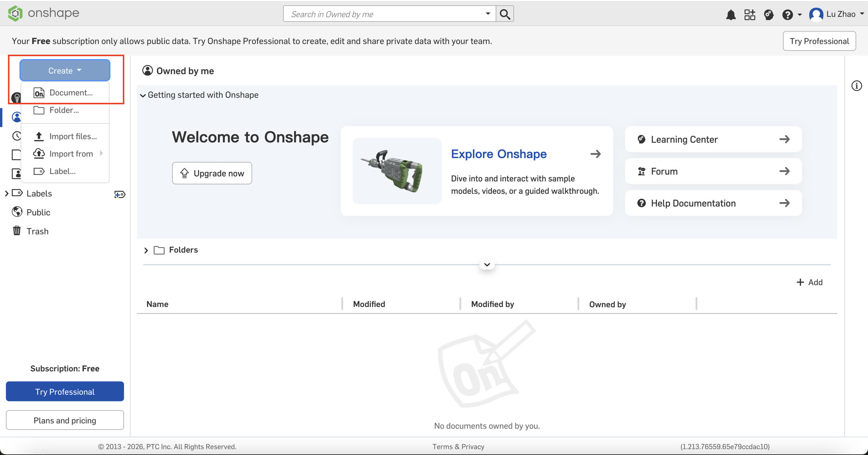This screenshot has width=868, height=455.
Task: Open the search filter dropdown arrow
Action: (x=488, y=14)
